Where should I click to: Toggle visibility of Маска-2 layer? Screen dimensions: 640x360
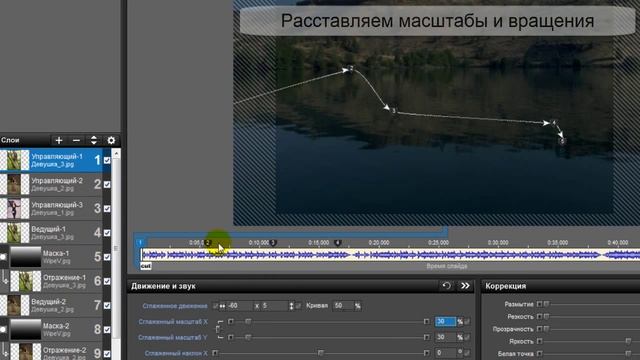click(107, 329)
